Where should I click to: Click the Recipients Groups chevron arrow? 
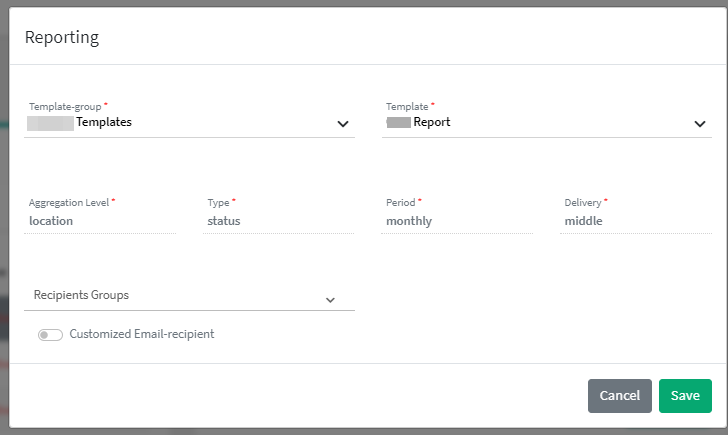tap(331, 299)
